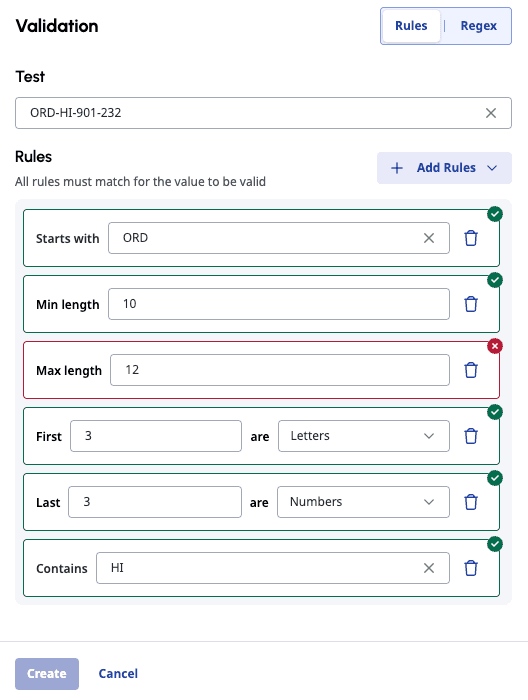Viewport: 528px width, 700px height.
Task: Open the Add Rules dropdown chevron
Action: (x=492, y=168)
